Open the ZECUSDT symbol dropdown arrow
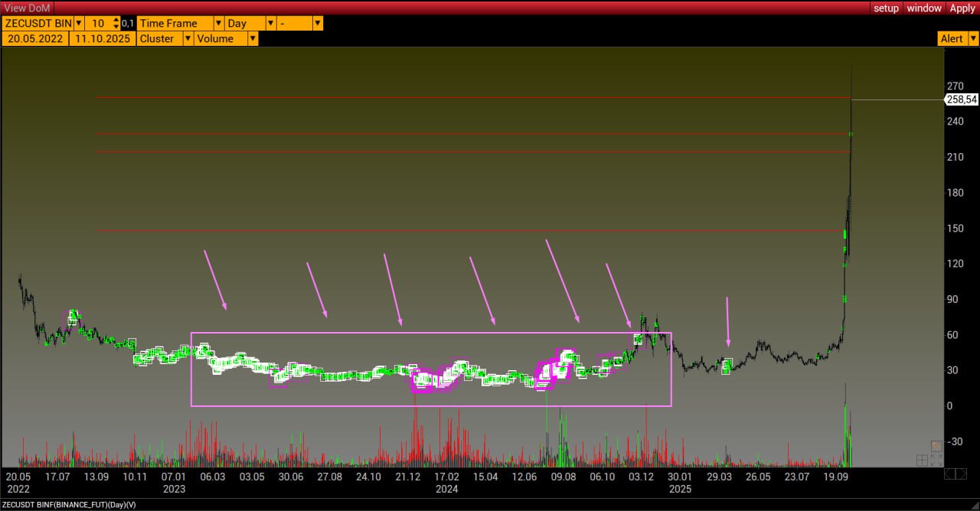The image size is (980, 511). pyautogui.click(x=78, y=24)
